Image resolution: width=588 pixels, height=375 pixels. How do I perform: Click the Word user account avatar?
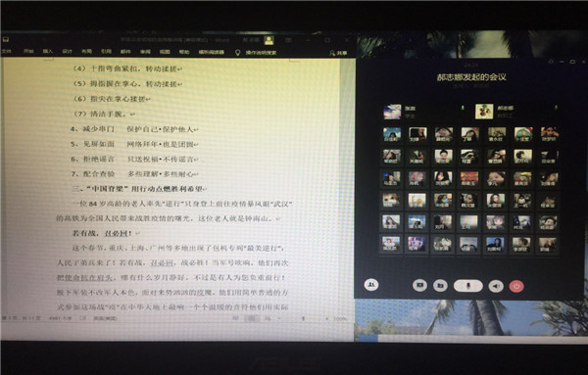[x=269, y=40]
